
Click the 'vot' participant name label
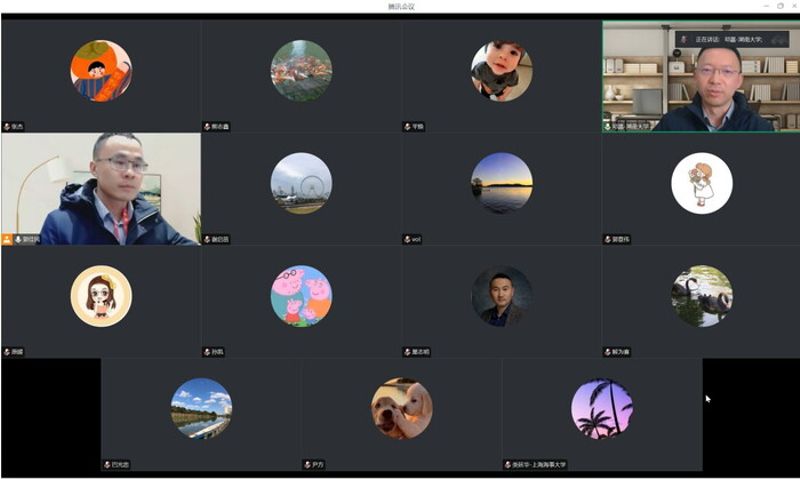click(x=417, y=240)
